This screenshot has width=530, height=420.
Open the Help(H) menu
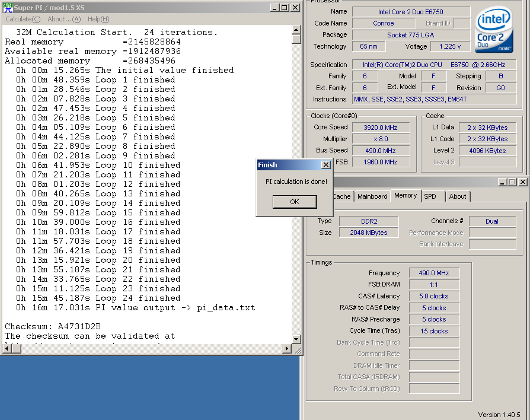pos(98,19)
